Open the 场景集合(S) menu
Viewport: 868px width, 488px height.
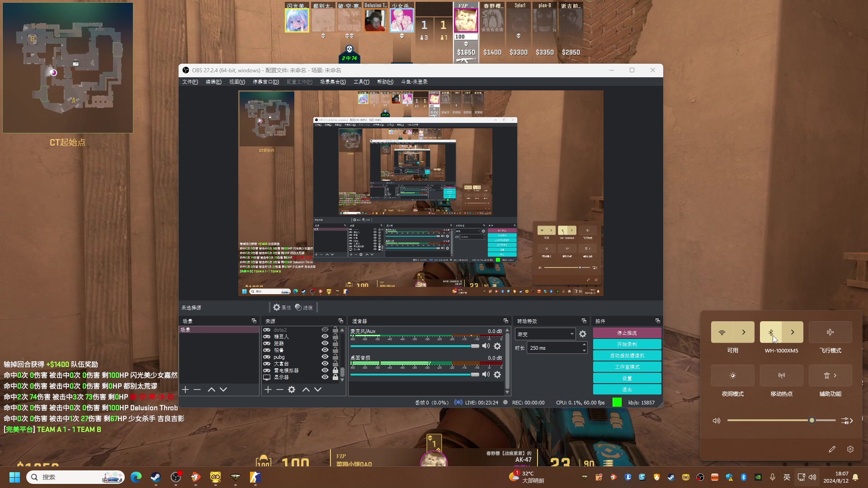[x=333, y=82]
